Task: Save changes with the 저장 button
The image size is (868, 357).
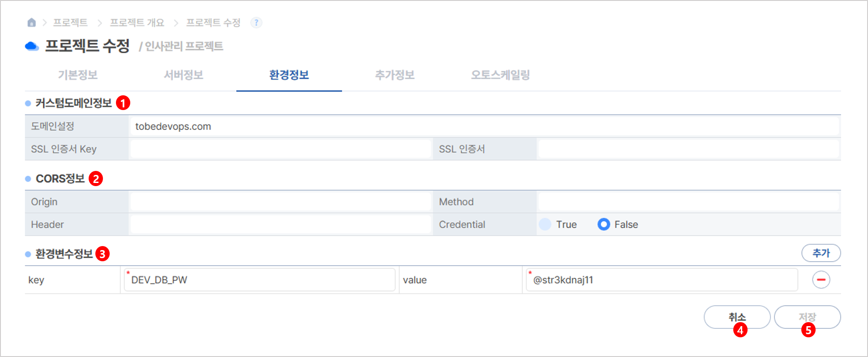Action: (x=808, y=317)
